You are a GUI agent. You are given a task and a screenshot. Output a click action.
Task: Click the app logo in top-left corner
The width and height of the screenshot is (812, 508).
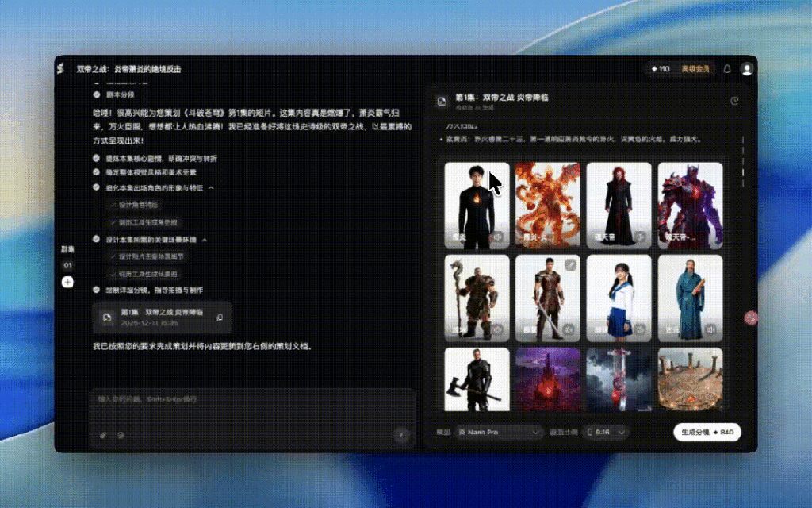coord(60,69)
